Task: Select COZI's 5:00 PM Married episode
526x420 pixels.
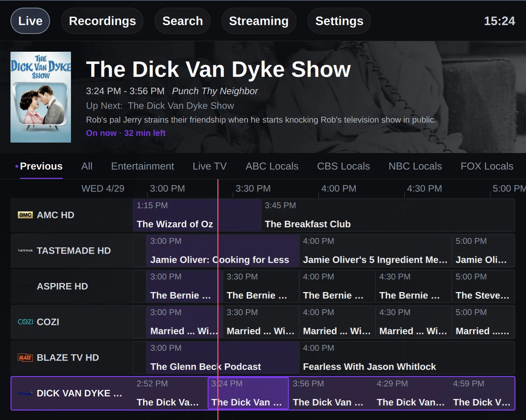Action: click(x=483, y=322)
